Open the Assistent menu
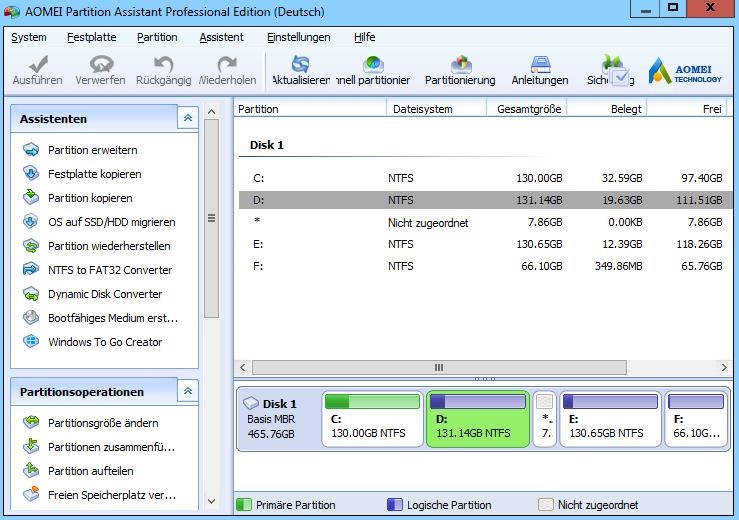This screenshot has height=520, width=739. pos(222,37)
